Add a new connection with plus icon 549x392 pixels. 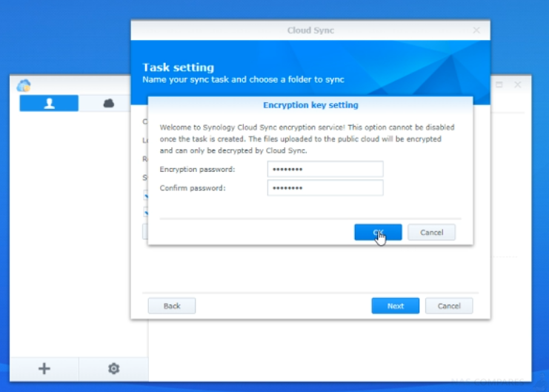pos(44,368)
